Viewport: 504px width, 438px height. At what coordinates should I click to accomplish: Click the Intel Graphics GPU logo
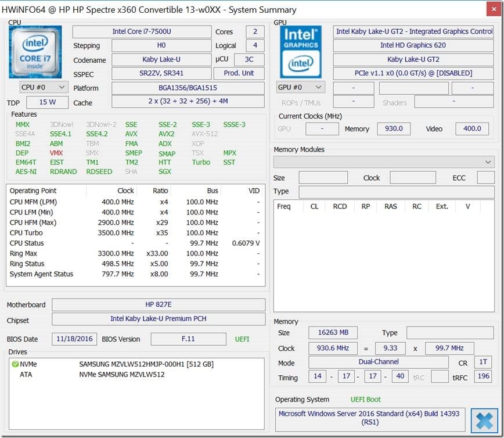[x=301, y=52]
